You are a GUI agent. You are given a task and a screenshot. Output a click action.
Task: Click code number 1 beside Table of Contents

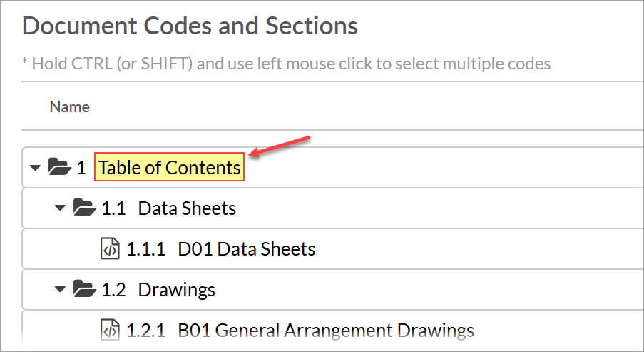81,168
